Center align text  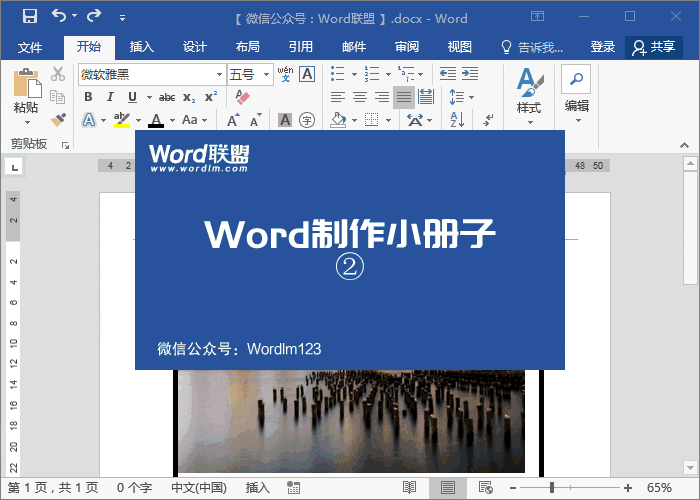point(360,97)
